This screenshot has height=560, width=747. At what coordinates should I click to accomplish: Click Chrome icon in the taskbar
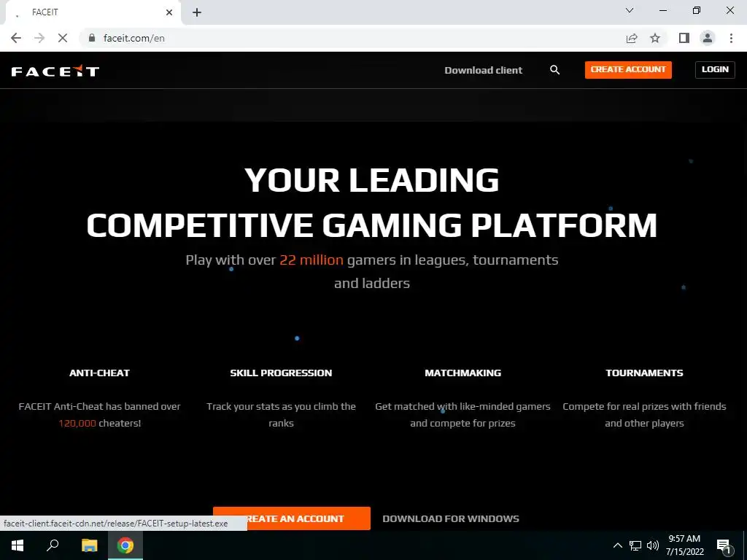pos(125,545)
